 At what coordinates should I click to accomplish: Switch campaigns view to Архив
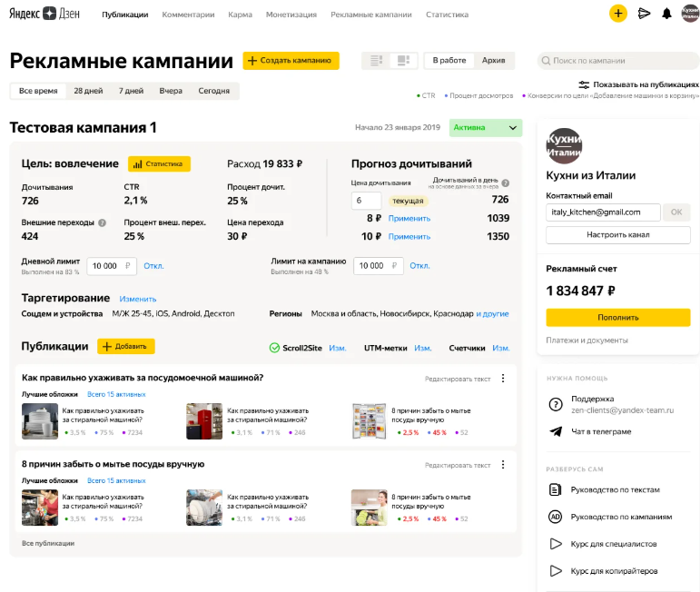click(x=494, y=61)
